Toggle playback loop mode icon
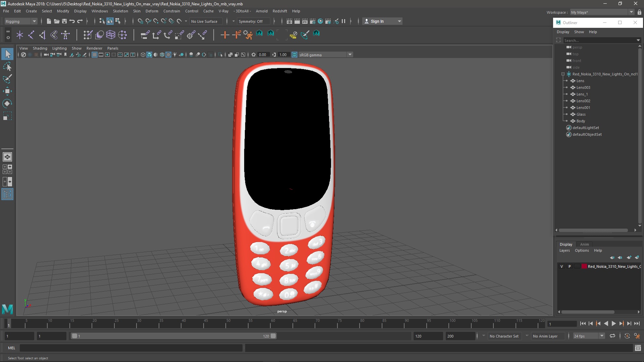The height and width of the screenshot is (362, 644). click(x=612, y=336)
